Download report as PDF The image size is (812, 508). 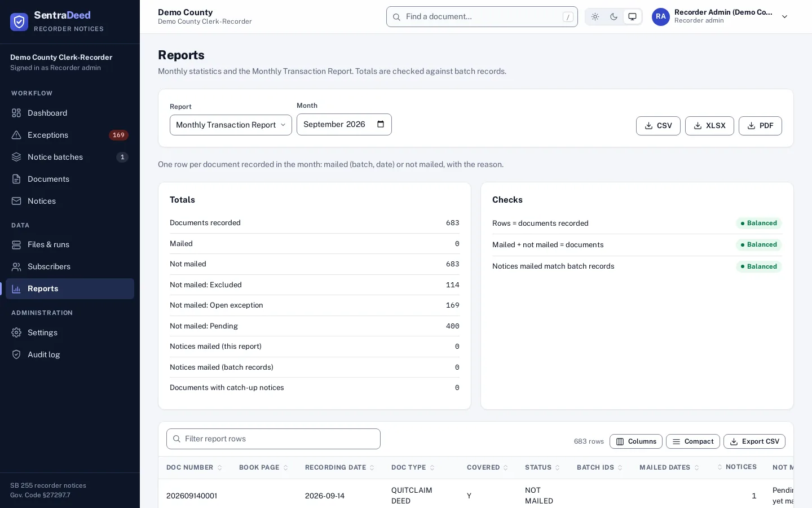[x=760, y=126]
